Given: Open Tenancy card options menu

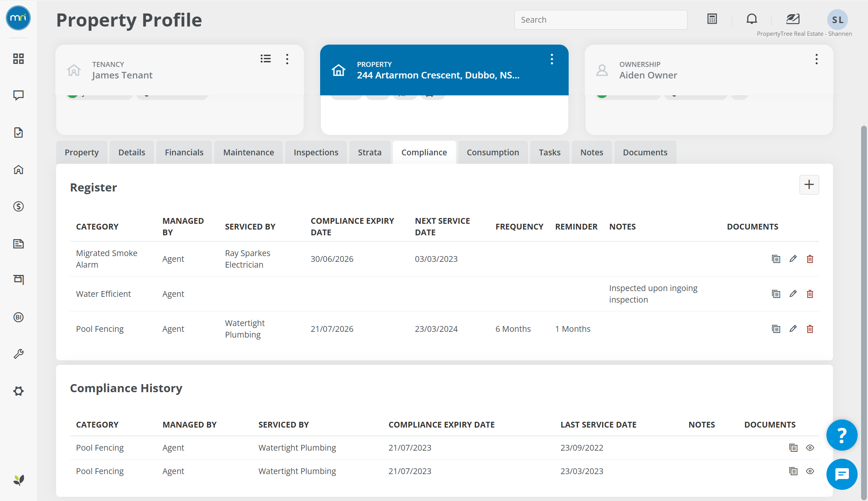Looking at the screenshot, I should pyautogui.click(x=287, y=59).
